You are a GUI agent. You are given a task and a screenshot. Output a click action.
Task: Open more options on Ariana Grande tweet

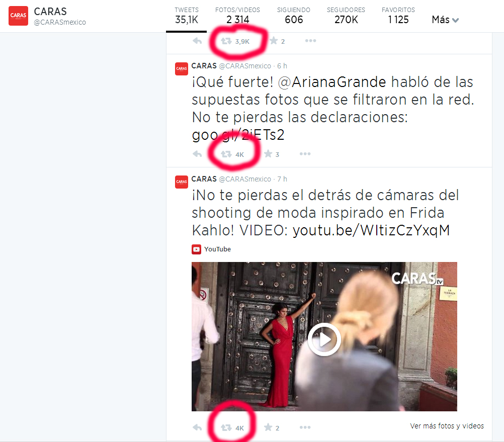tap(305, 154)
